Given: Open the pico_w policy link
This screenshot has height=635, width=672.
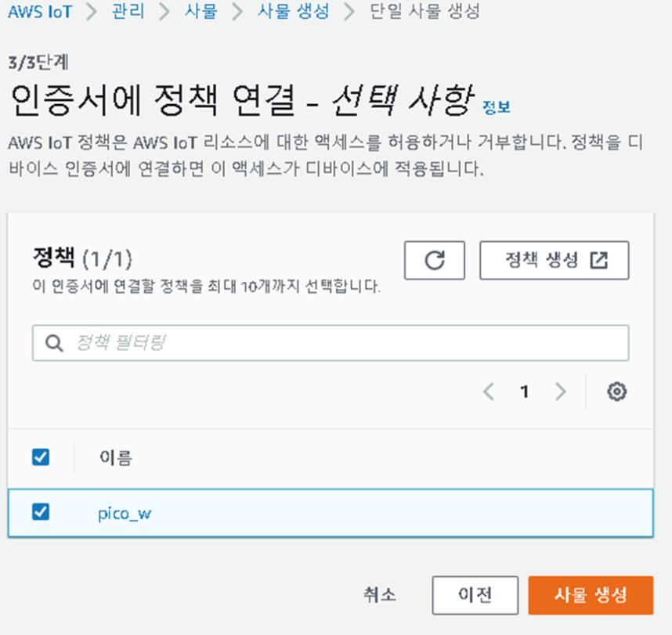Looking at the screenshot, I should (x=125, y=514).
